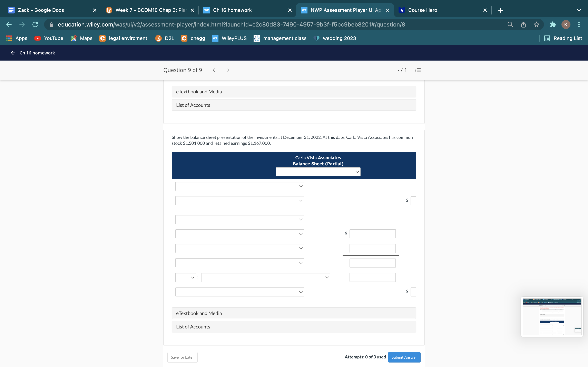This screenshot has height=367, width=588.
Task: Click the back arrow beside Ch 16 homework
Action: point(13,53)
